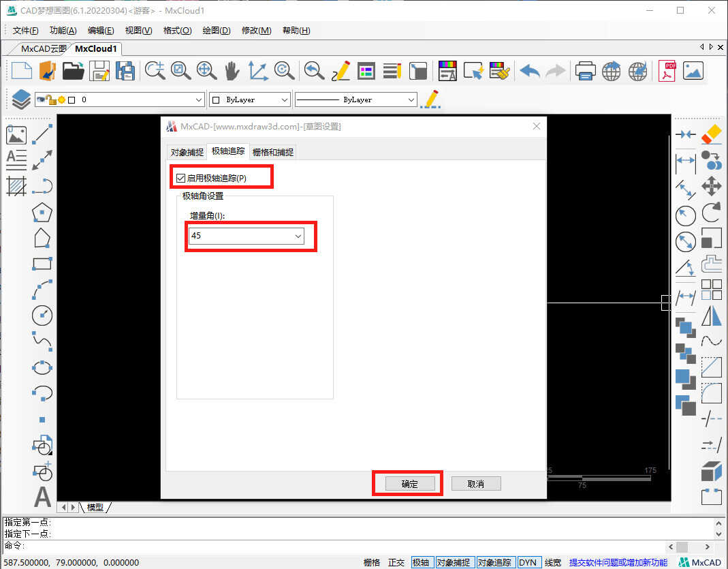Select the large letter A text tool
Viewport: 728px width, 569px height.
click(42, 497)
